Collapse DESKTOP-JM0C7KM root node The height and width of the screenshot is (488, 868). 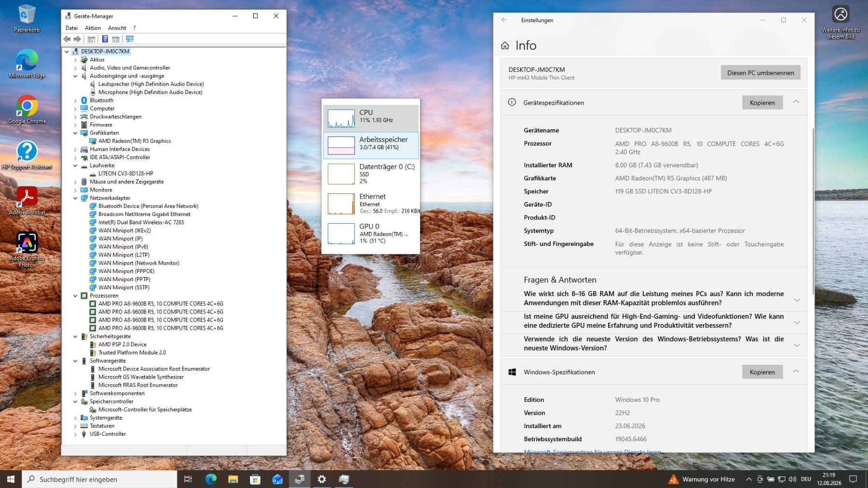(x=67, y=52)
